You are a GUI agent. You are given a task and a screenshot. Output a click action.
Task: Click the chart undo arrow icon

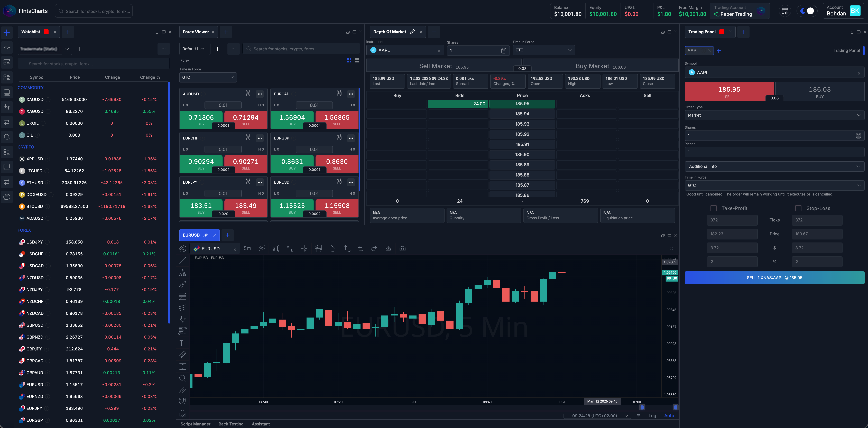pyautogui.click(x=361, y=249)
